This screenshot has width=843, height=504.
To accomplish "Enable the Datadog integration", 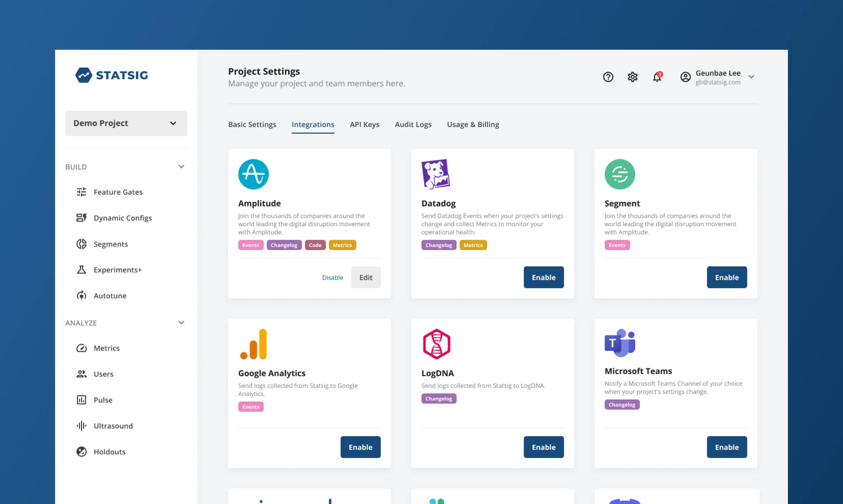I will coord(544,277).
